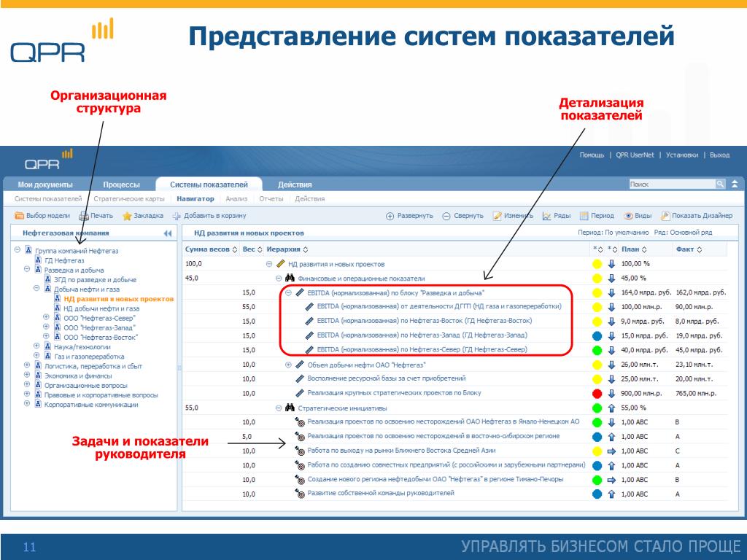747x560 pixels.
Task: Expand the Корпоративные коммуникации node
Action: (x=27, y=404)
